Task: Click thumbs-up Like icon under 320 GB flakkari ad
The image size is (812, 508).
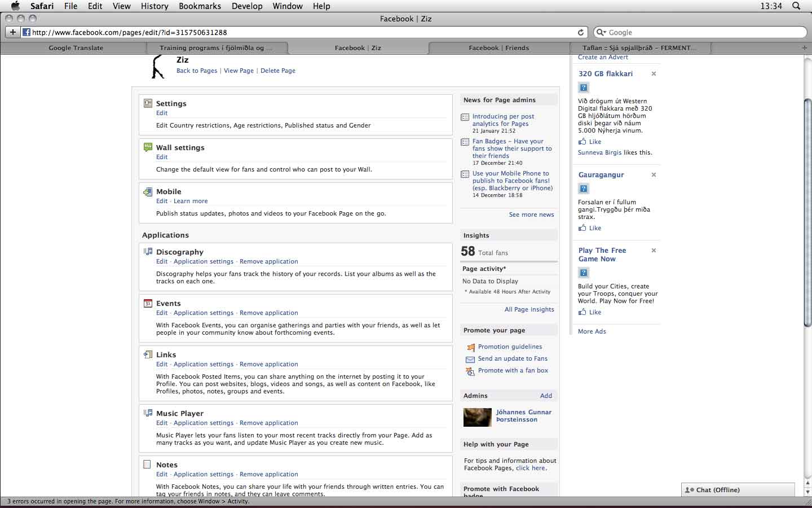Action: click(582, 142)
